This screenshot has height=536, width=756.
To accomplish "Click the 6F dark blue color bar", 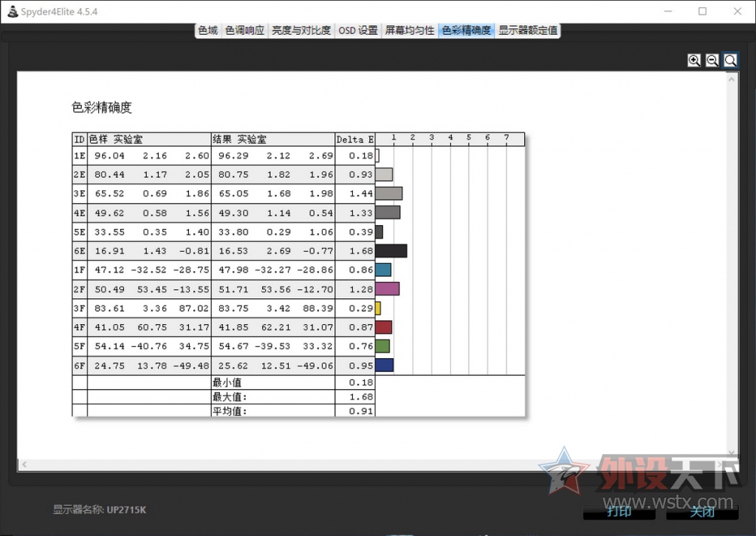I will click(x=385, y=365).
